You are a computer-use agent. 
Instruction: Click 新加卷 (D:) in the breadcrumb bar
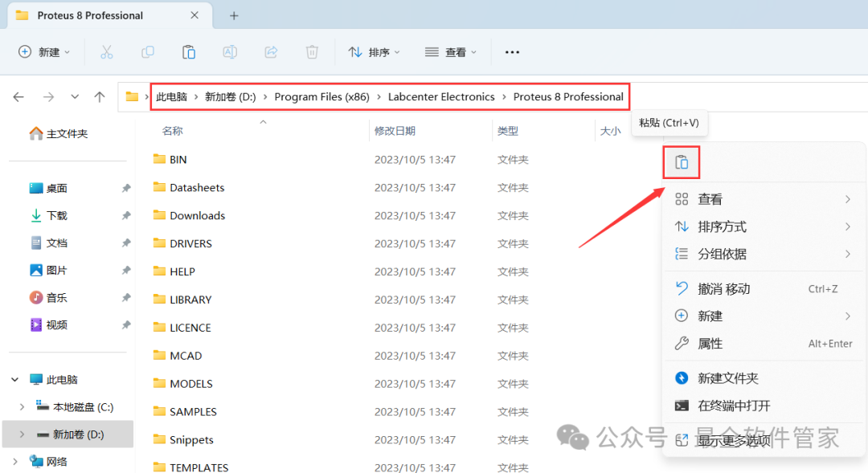tap(227, 96)
